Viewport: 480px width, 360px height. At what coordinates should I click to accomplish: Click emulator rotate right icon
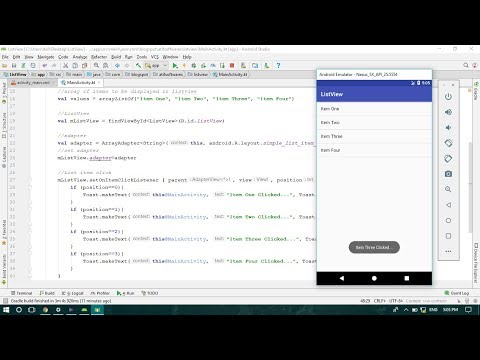(x=448, y=158)
